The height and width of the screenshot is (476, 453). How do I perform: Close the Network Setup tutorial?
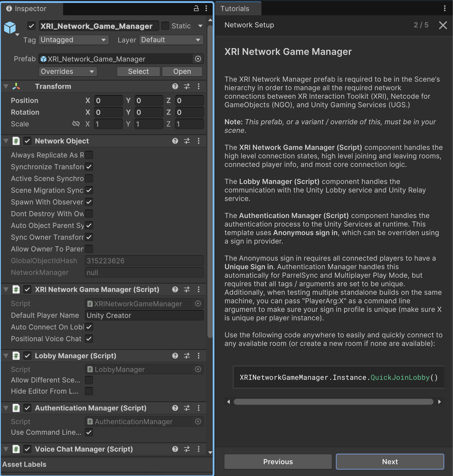click(x=443, y=25)
